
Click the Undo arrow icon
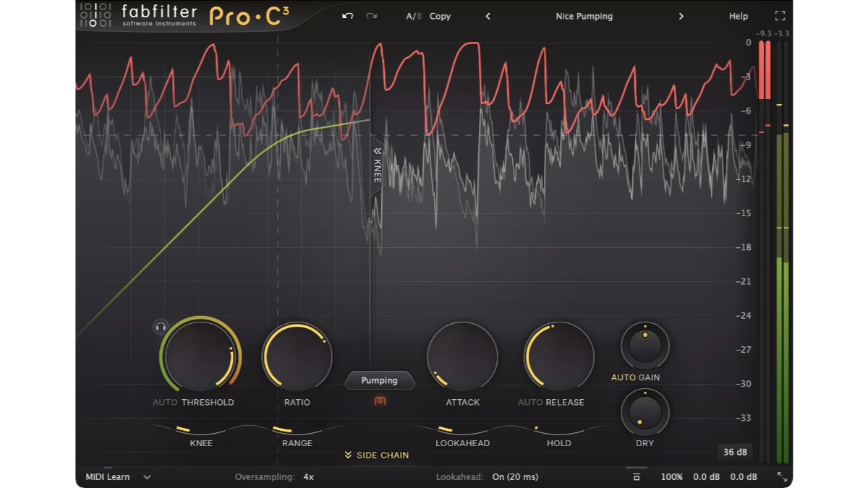[x=347, y=16]
